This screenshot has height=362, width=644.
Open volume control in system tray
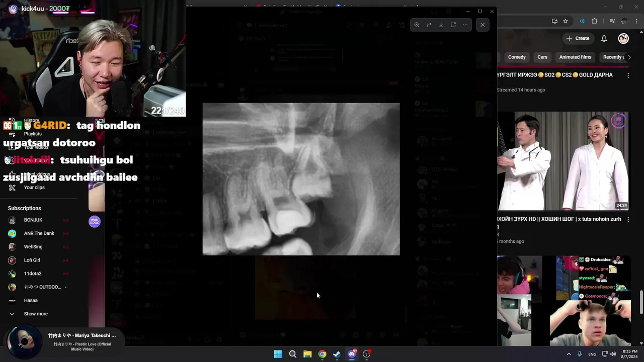click(613, 354)
